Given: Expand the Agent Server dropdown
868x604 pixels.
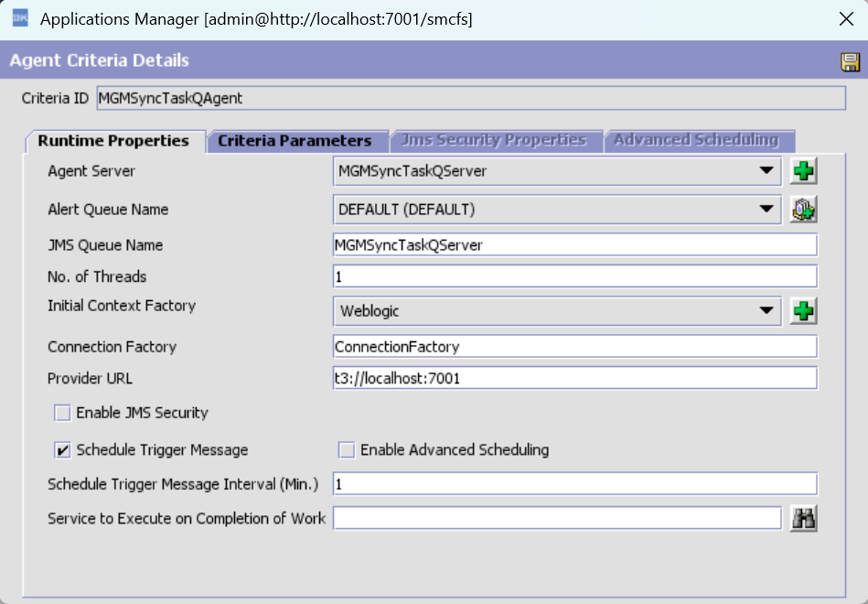Looking at the screenshot, I should click(x=765, y=171).
